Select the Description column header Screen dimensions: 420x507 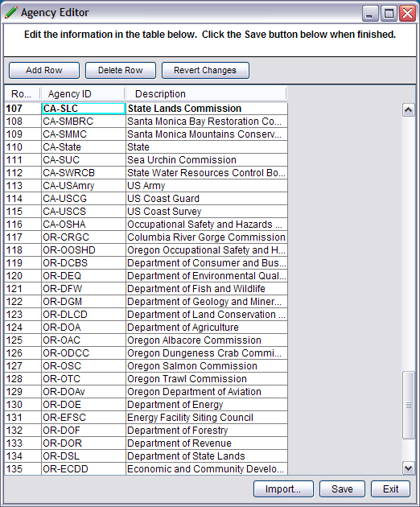206,94
